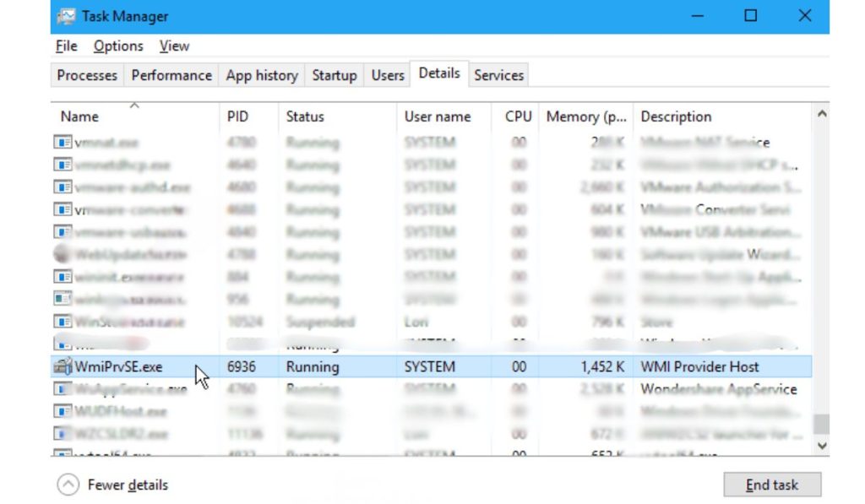
Task: Sort processes by the PID column header
Action: pyautogui.click(x=237, y=117)
